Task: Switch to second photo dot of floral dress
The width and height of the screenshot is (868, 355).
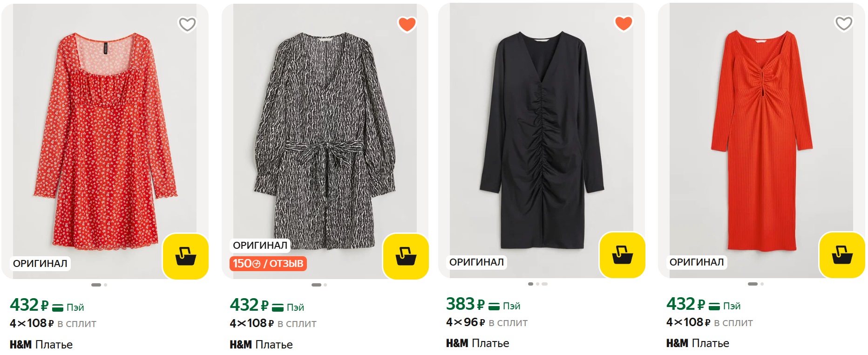Action: [x=106, y=285]
